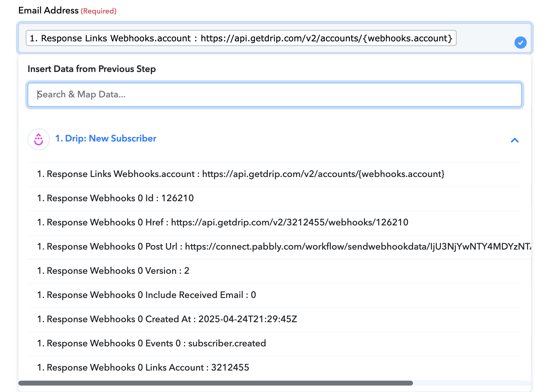Click the 'Email Address' field label
The image size is (547, 392).
(48, 11)
